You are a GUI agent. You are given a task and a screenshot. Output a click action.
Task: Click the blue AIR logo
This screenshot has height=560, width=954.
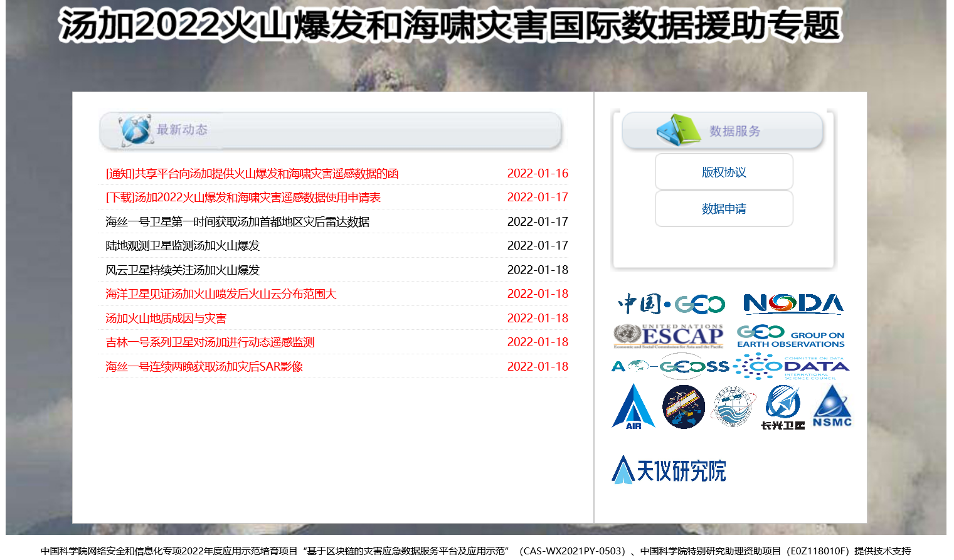(633, 407)
